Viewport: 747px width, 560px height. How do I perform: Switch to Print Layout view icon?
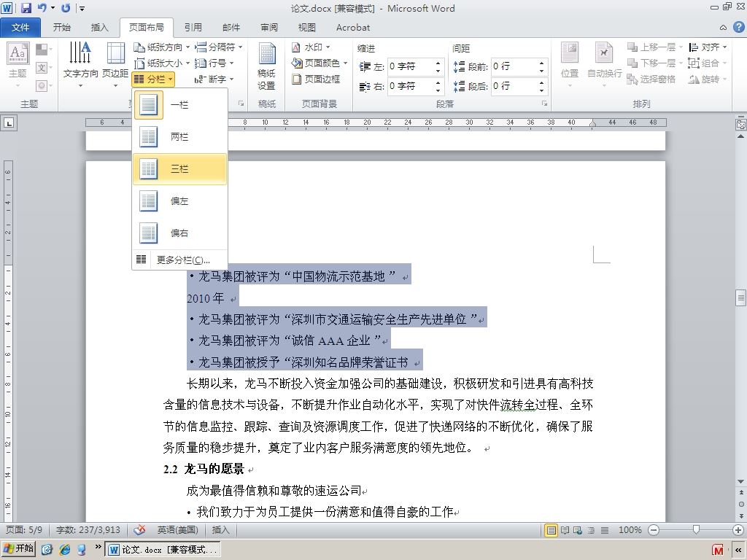tap(551, 530)
